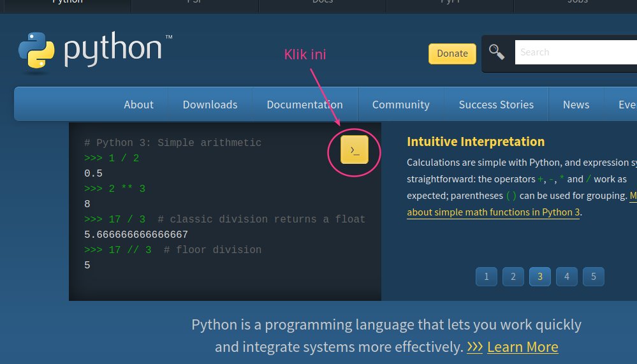
Task: Open the Documentation menu
Action: coord(305,105)
